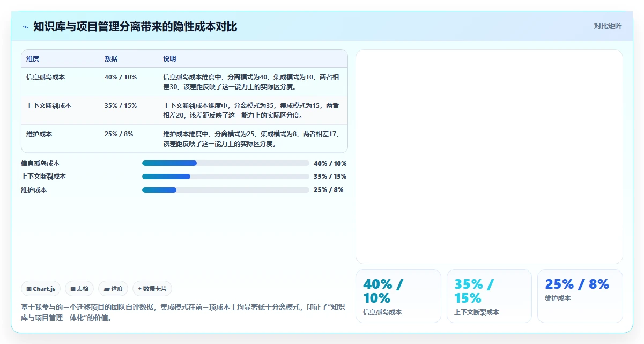The height and width of the screenshot is (344, 644).
Task: Click 信息孤岛成本 cell in the table
Action: [x=46, y=77]
